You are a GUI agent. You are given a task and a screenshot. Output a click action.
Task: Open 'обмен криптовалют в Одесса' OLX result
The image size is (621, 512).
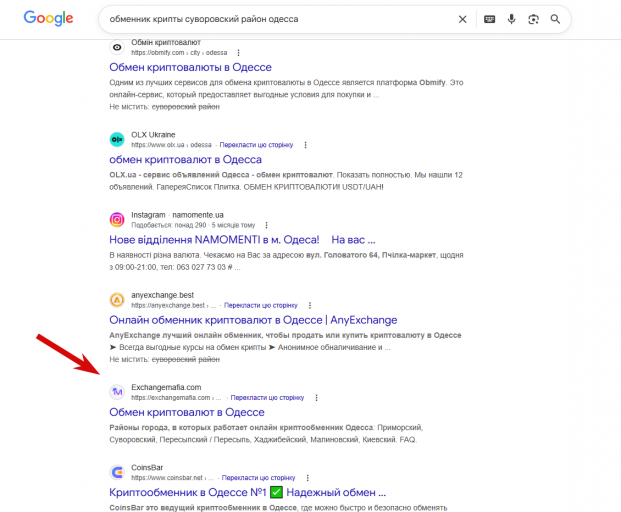click(185, 160)
